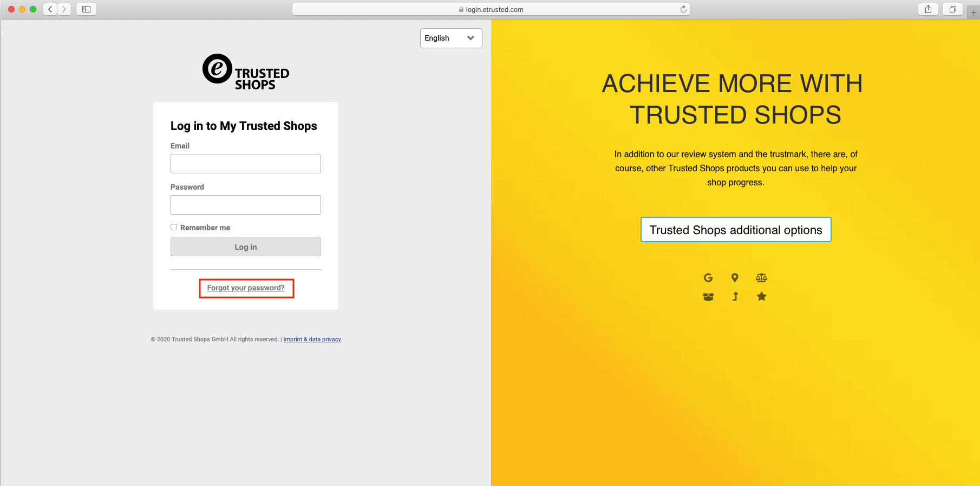Click the Trusted Shops logo
This screenshot has width=980, height=486.
pos(246,72)
